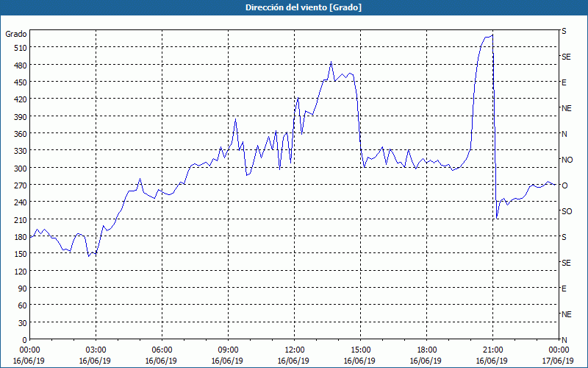Click the chart title Dirección del viento [Grado]
The height and width of the screenshot is (368, 588).
[304, 7]
